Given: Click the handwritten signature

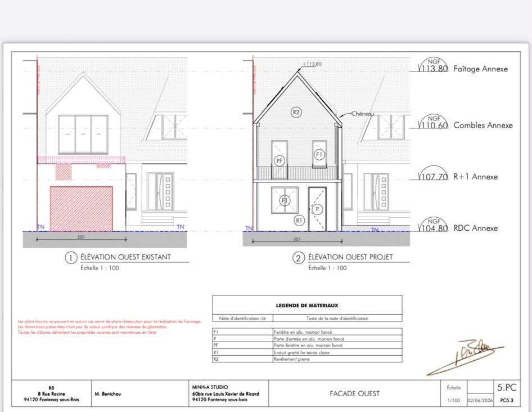Looking at the screenshot, I should click(x=465, y=357).
